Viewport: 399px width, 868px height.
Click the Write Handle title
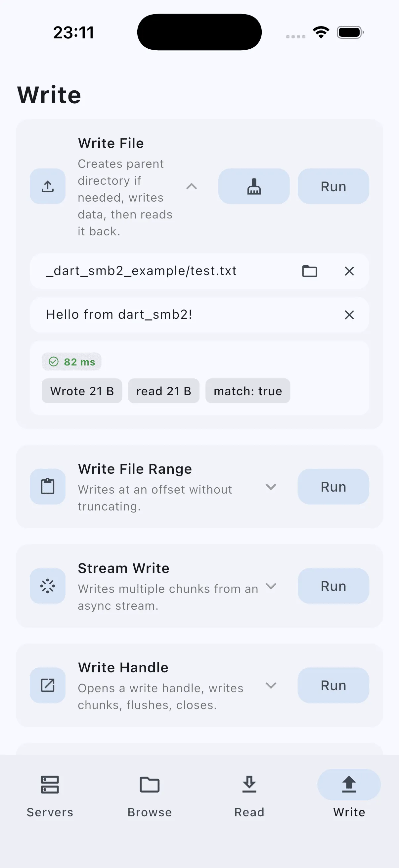click(x=123, y=667)
